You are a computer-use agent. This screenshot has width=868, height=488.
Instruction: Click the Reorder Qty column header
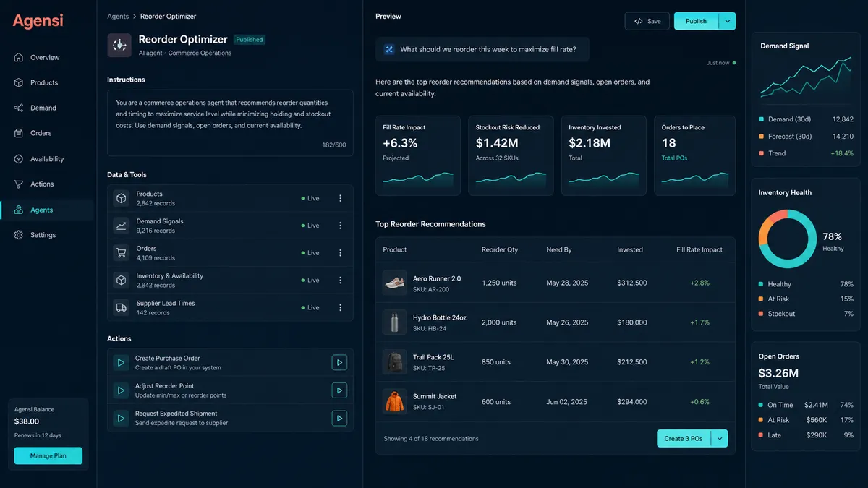[500, 250]
